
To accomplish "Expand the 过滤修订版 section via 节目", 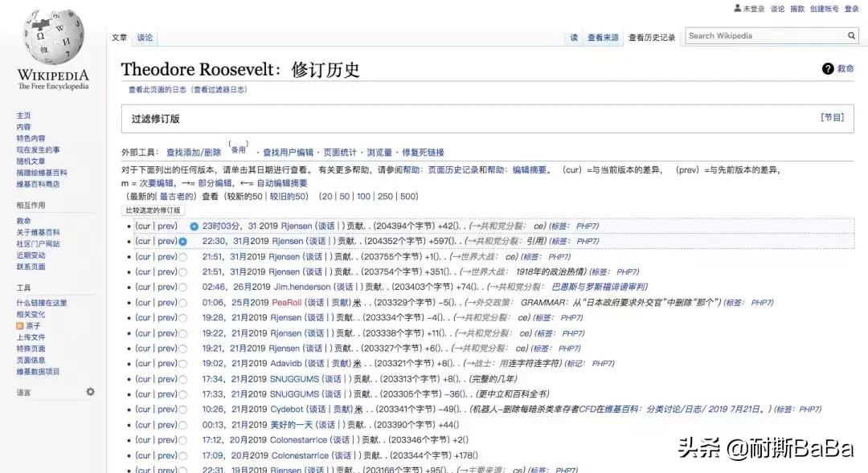I will [x=833, y=116].
